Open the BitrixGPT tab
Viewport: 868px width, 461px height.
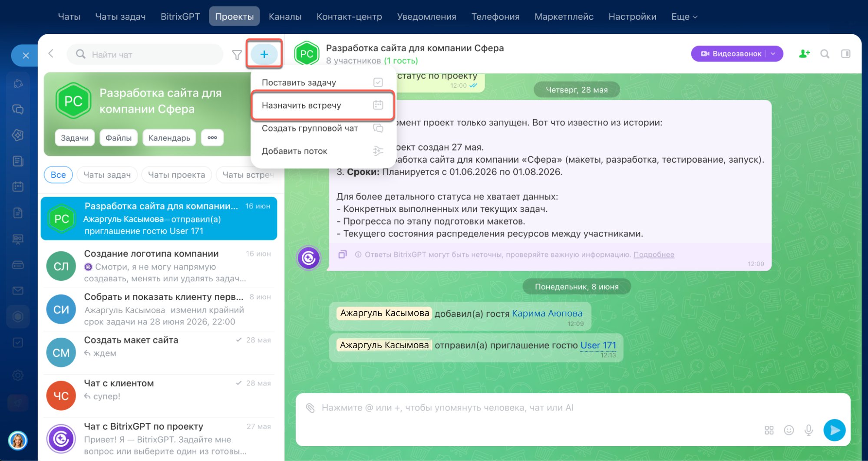(x=180, y=16)
